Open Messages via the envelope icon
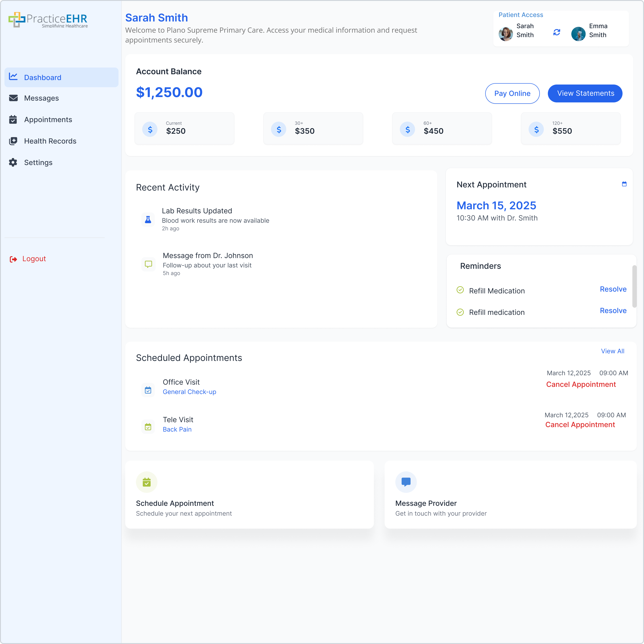 (13, 98)
